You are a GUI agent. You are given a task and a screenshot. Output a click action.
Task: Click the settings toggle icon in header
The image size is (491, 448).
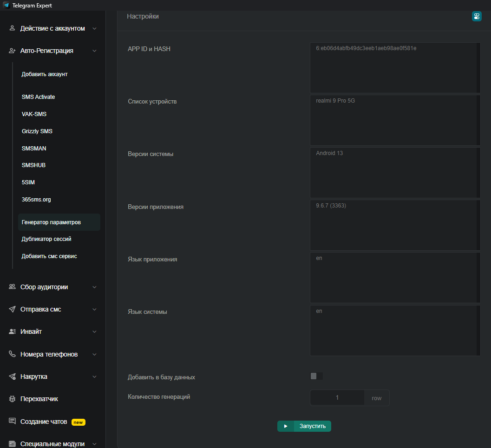pos(477,16)
